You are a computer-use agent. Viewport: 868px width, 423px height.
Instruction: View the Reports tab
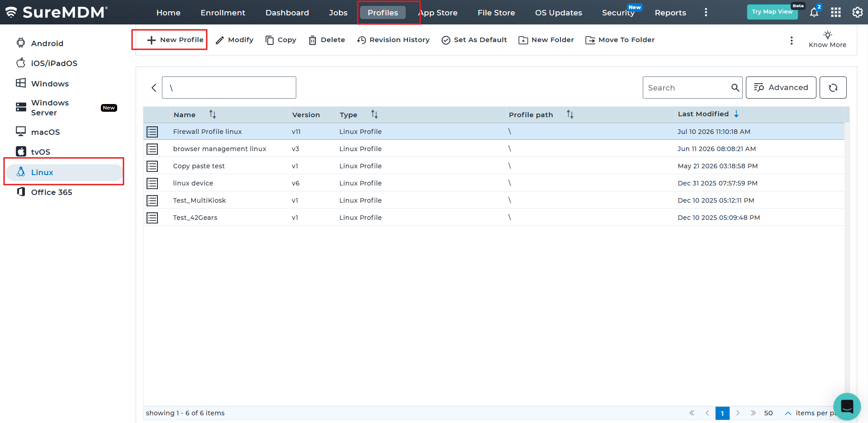pyautogui.click(x=670, y=13)
